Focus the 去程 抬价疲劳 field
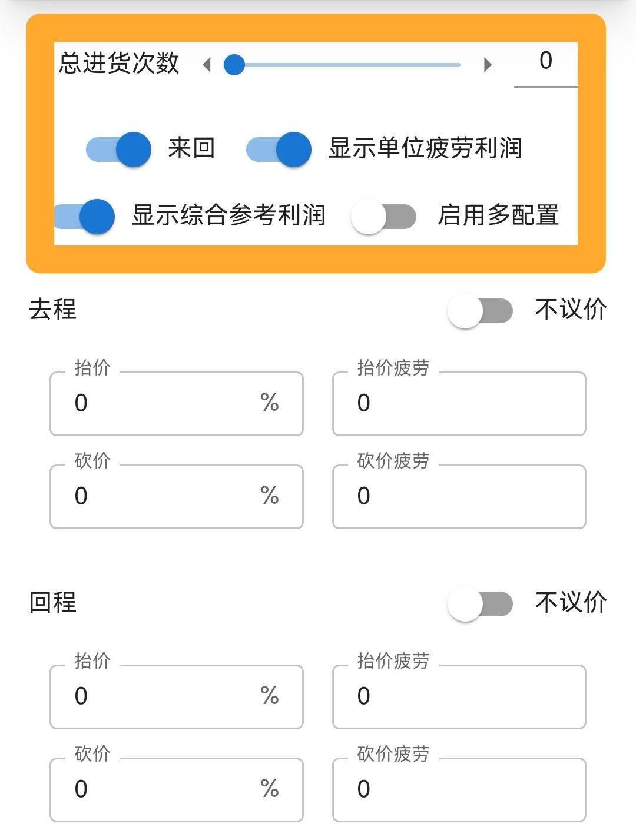The height and width of the screenshot is (840, 636). click(459, 404)
